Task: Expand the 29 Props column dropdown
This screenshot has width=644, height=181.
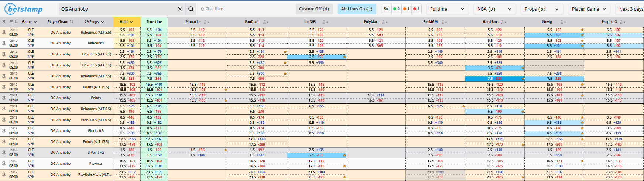Action: [95, 22]
